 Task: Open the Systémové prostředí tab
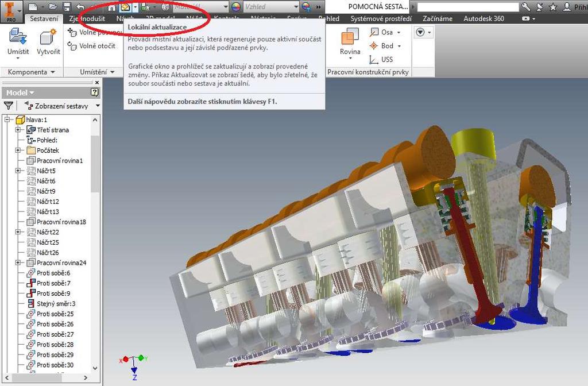[381, 18]
